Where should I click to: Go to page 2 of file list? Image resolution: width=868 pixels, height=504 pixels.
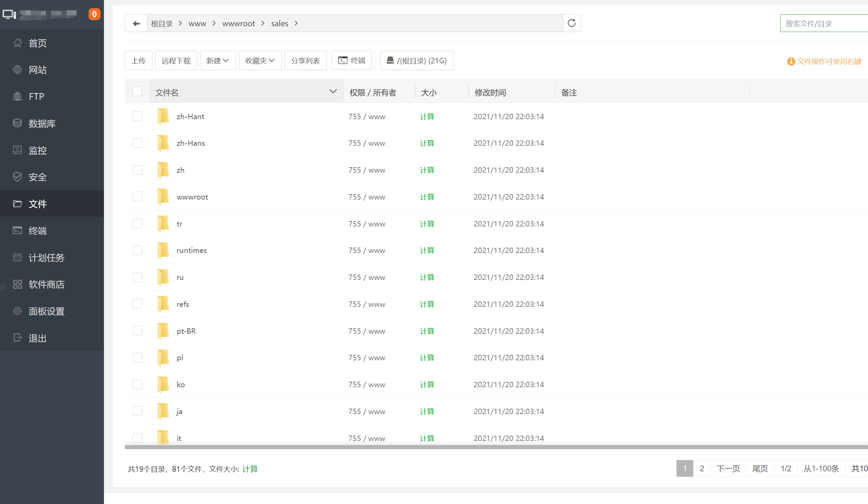tap(701, 468)
